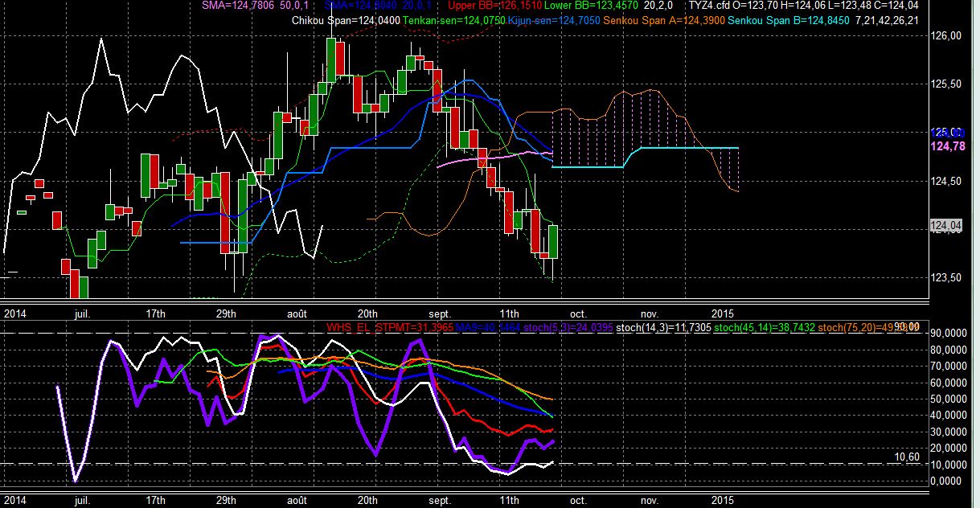Screen dimensions: 980x508
Task: Click the 10,60 level label in stochastic panel
Action: (x=906, y=457)
